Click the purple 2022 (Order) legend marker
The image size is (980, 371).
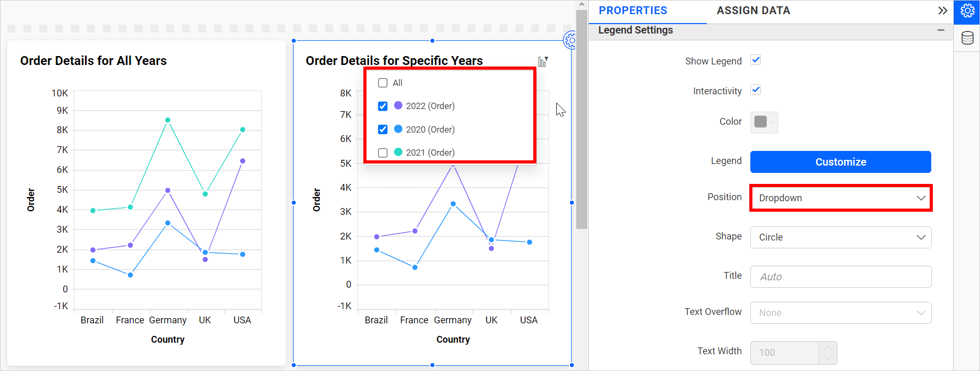click(x=398, y=105)
